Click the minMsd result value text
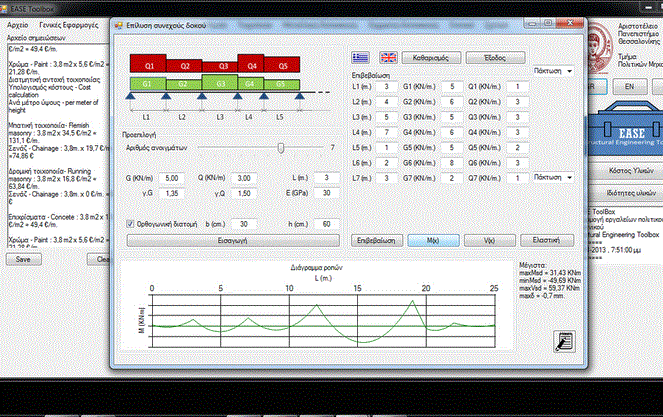 [550, 280]
